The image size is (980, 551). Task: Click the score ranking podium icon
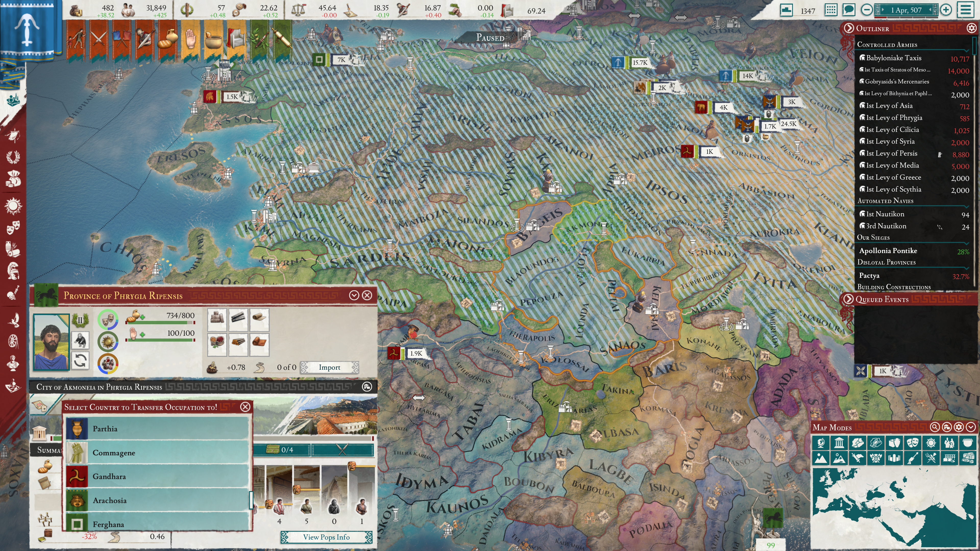(786, 10)
